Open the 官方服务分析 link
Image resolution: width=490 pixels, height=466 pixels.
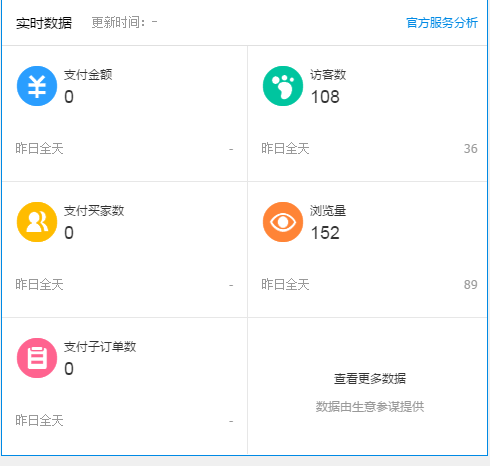[x=442, y=23]
